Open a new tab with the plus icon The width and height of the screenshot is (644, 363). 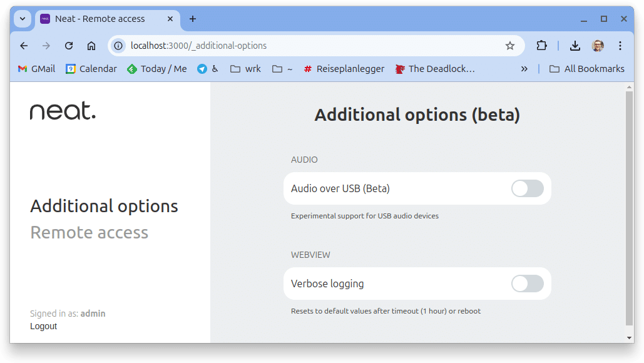coord(193,19)
